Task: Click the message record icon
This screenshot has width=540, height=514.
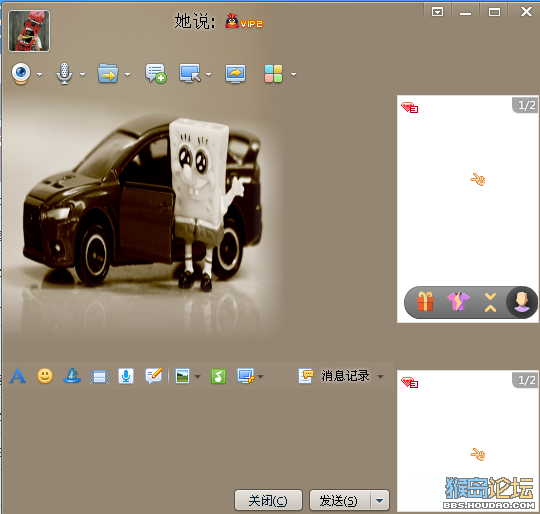Action: [x=306, y=376]
